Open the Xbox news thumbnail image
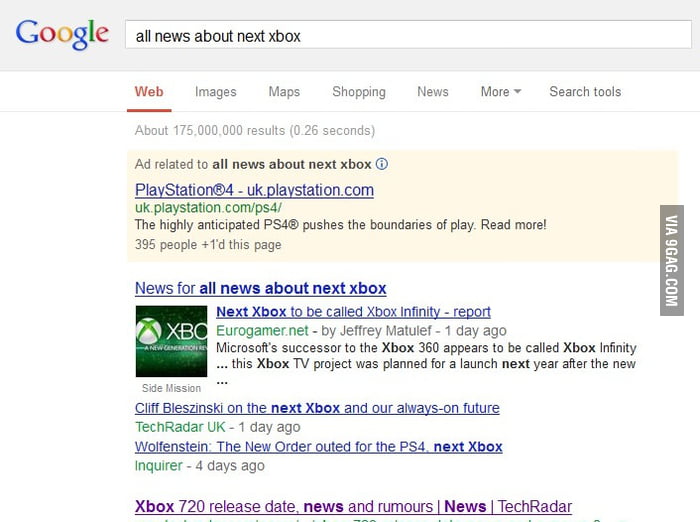Viewport: 700px width, 522px height. click(x=171, y=341)
